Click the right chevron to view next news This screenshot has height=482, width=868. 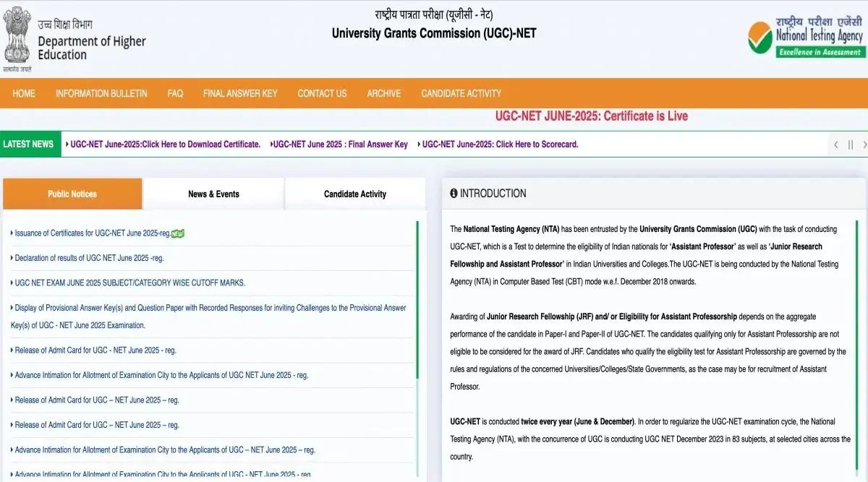click(x=863, y=144)
